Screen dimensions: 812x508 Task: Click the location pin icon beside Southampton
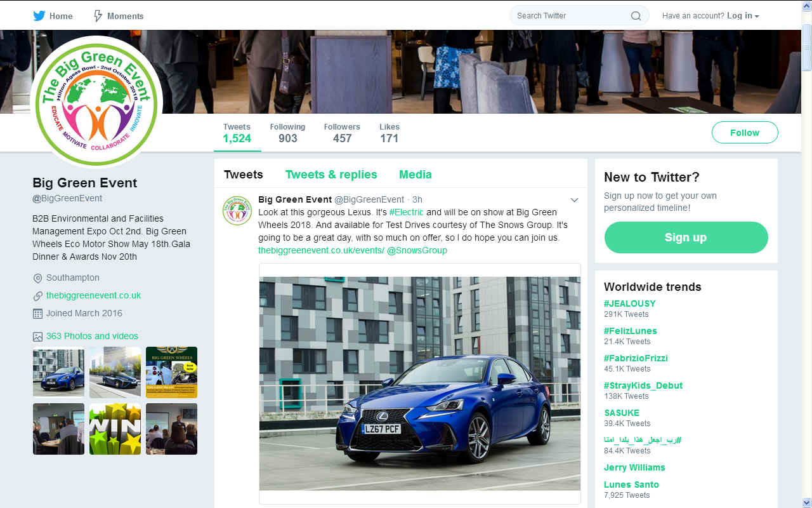click(x=37, y=278)
